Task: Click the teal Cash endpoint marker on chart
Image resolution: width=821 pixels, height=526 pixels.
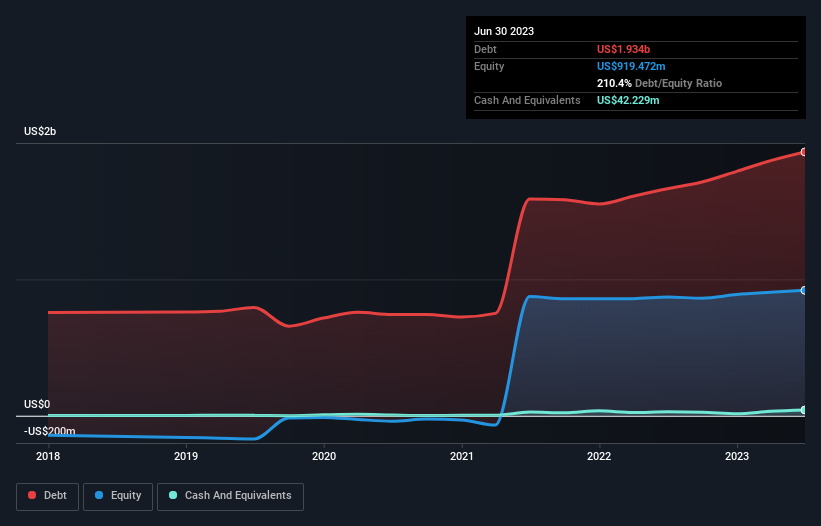Action: [x=804, y=410]
